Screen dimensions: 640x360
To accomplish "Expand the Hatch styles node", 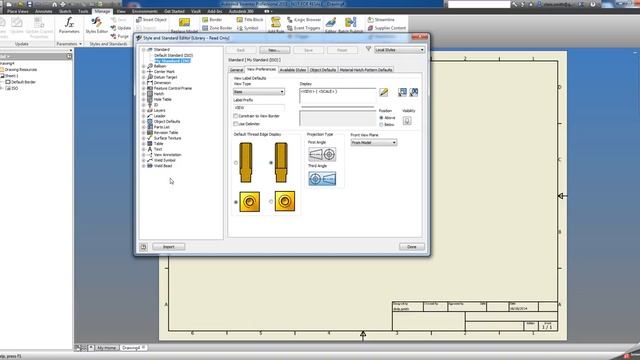I will tap(144, 94).
